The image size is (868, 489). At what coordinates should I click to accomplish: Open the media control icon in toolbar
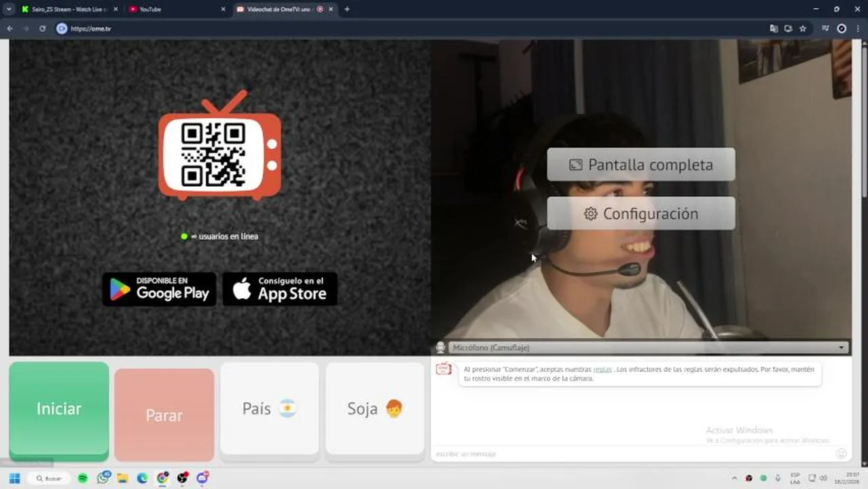pyautogui.click(x=825, y=29)
